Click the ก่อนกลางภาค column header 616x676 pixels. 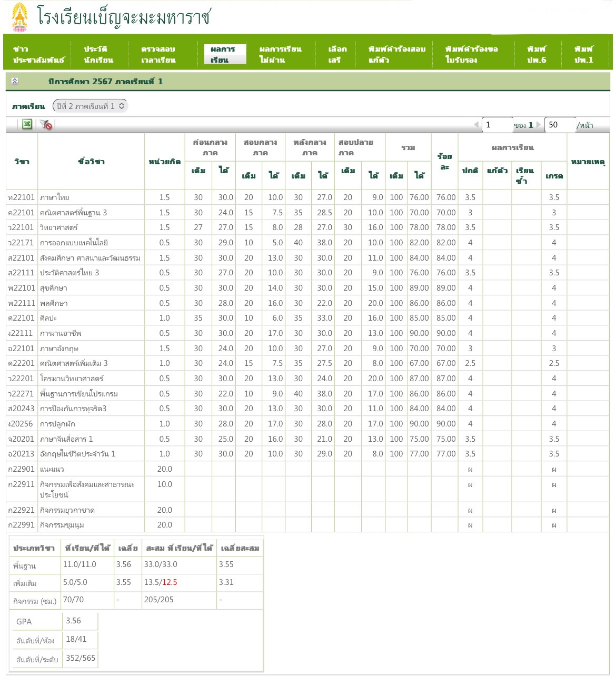click(x=210, y=147)
